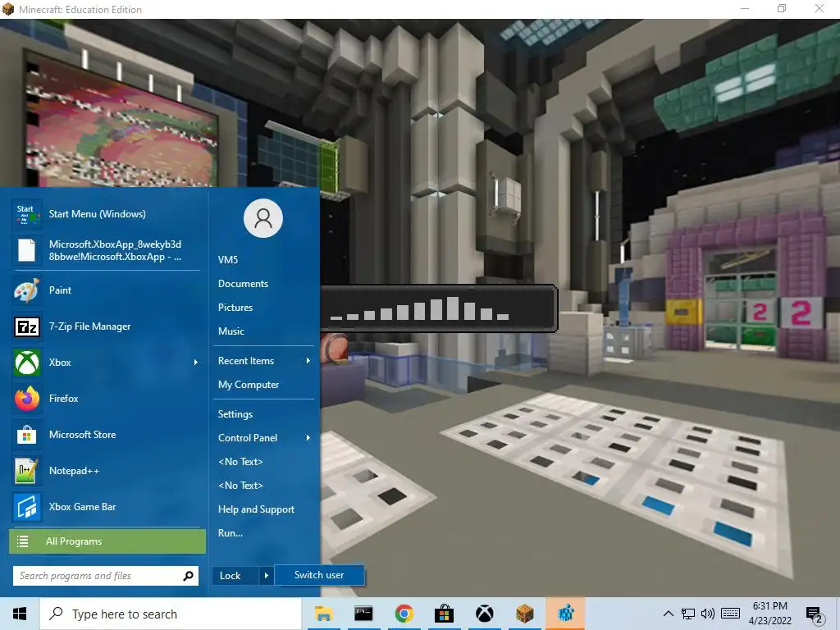
Task: Launch Notepad++ from start menu
Action: tap(106, 471)
